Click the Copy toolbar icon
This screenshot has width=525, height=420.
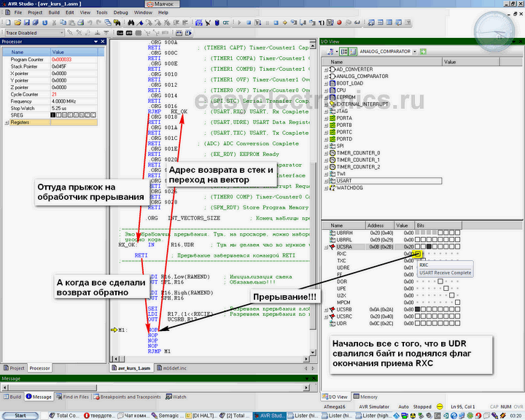(x=63, y=23)
